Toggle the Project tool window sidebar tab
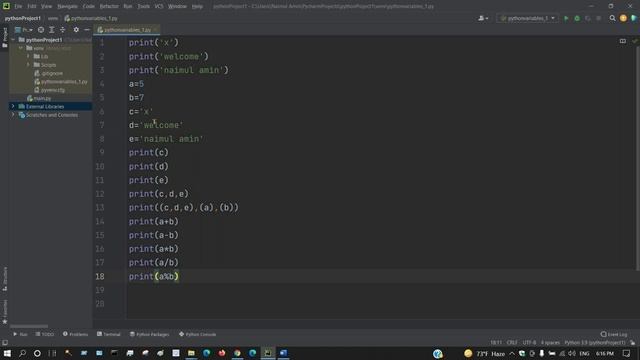 pyautogui.click(x=4, y=37)
